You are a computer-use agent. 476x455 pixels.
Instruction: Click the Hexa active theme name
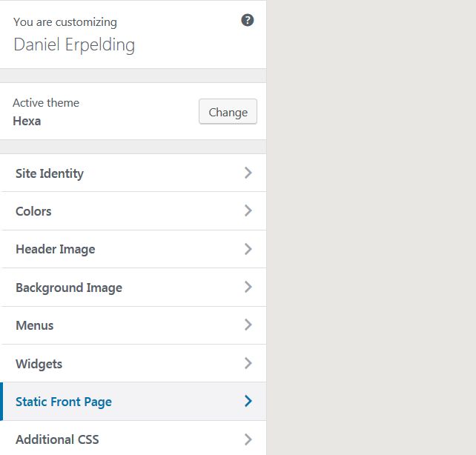pyautogui.click(x=27, y=121)
